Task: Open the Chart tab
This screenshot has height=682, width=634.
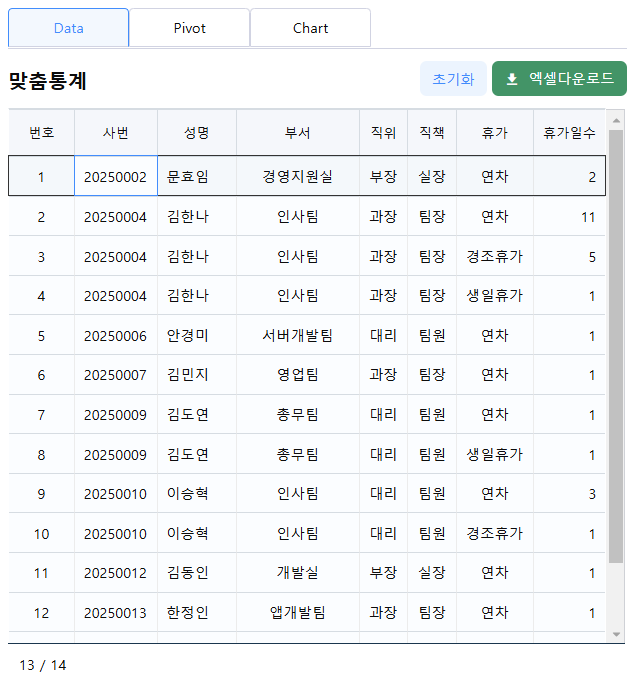Action: tap(310, 28)
